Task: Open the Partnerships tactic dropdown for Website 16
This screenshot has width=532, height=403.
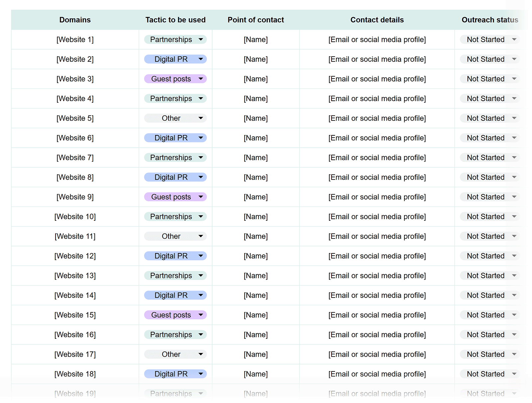Action: pyautogui.click(x=175, y=335)
